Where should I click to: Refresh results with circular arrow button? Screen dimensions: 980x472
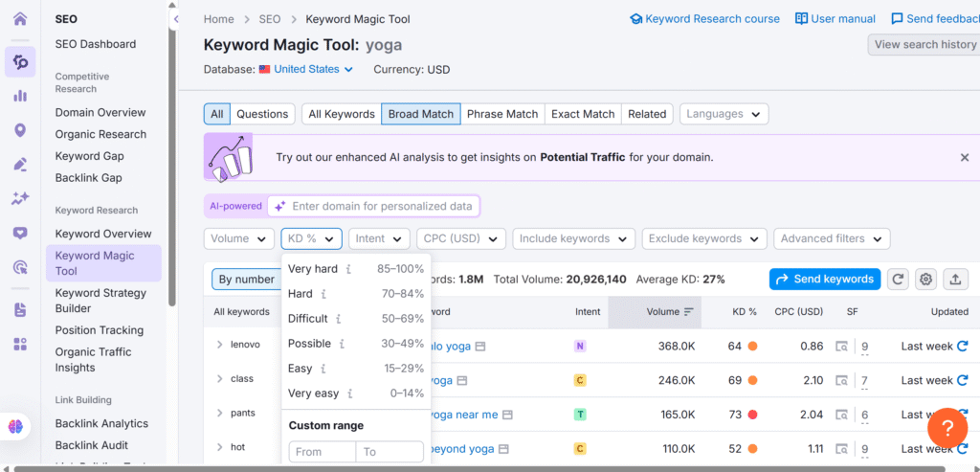click(898, 280)
